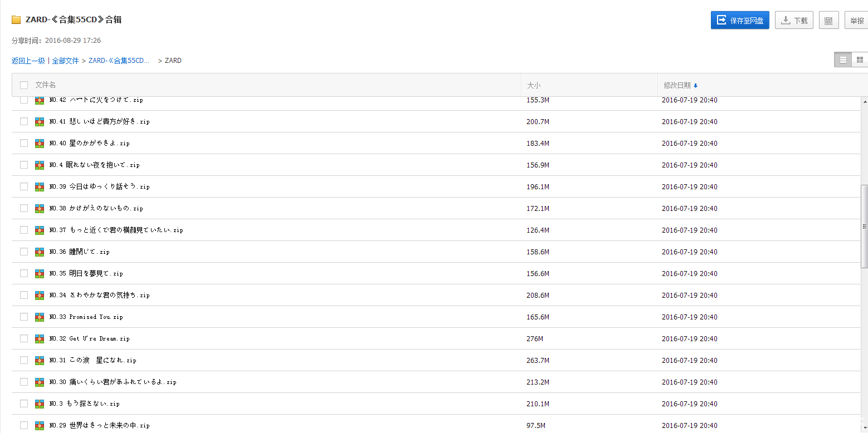Show the QR code for this share

[x=829, y=21]
